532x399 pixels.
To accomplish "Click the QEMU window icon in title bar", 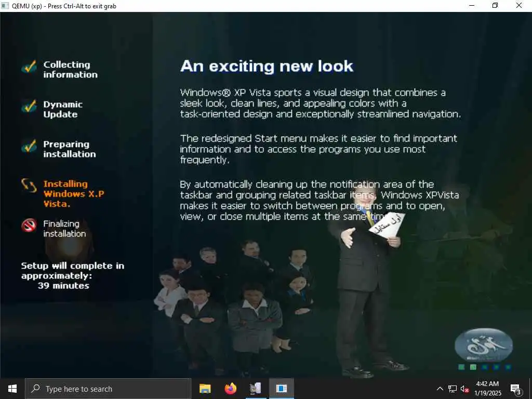I will [5, 6].
